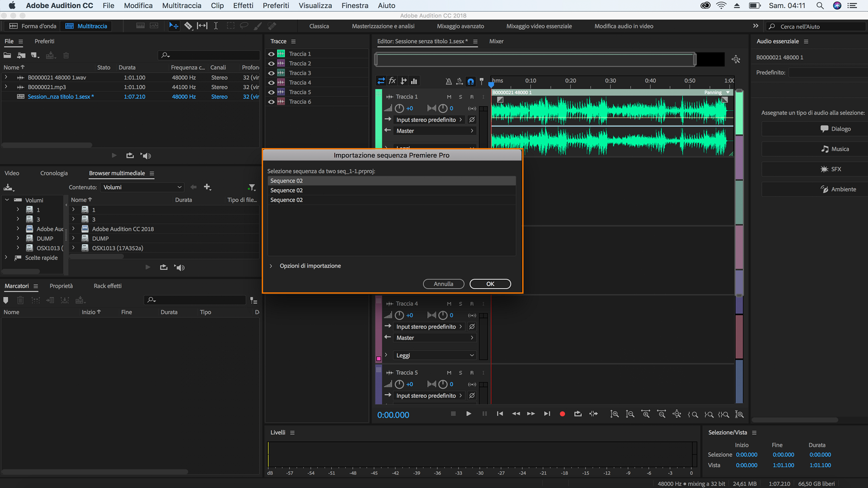This screenshot has height=488, width=868.
Task: Open the Contenuto dropdown showing Volumi
Action: pos(142,187)
